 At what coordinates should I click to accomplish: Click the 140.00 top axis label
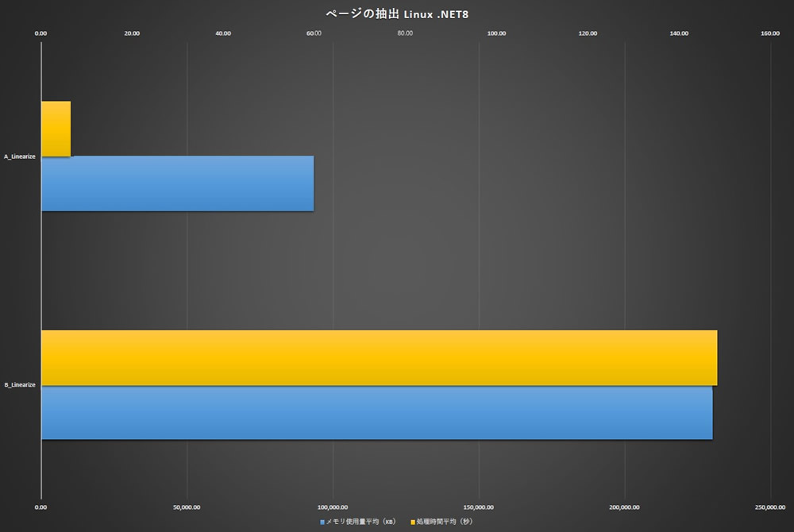pyautogui.click(x=679, y=33)
